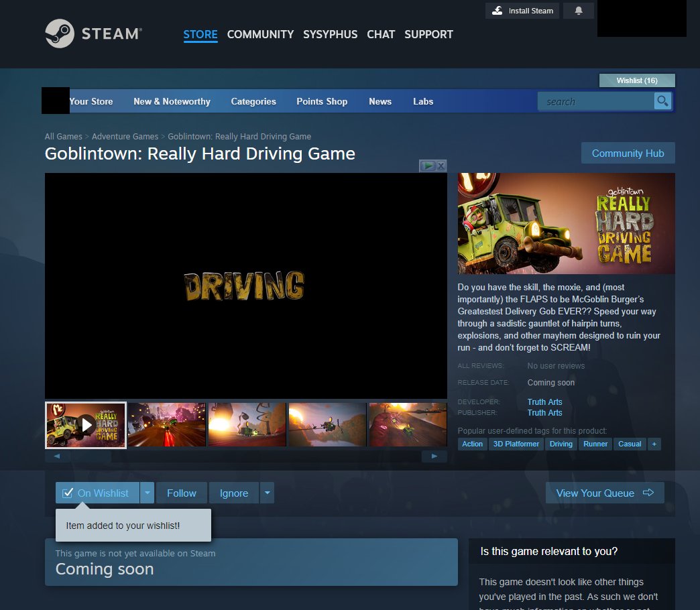
Task: Follow this game
Action: 182,493
